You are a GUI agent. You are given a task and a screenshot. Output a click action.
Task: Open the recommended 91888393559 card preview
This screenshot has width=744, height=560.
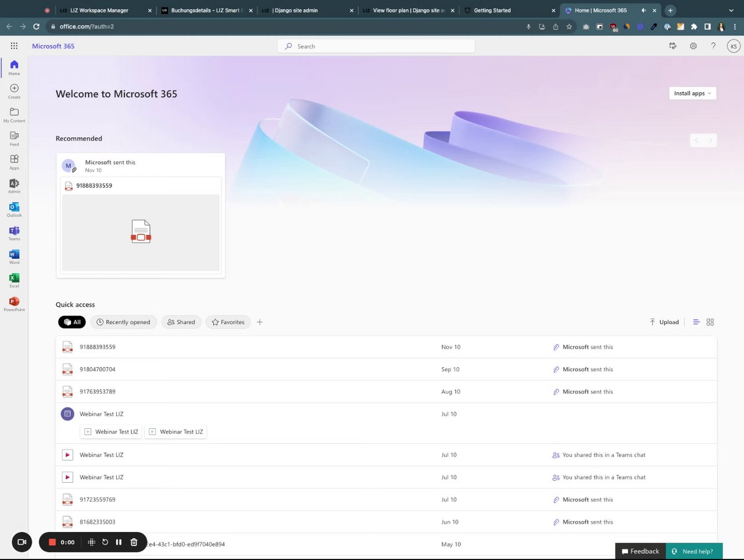point(141,232)
